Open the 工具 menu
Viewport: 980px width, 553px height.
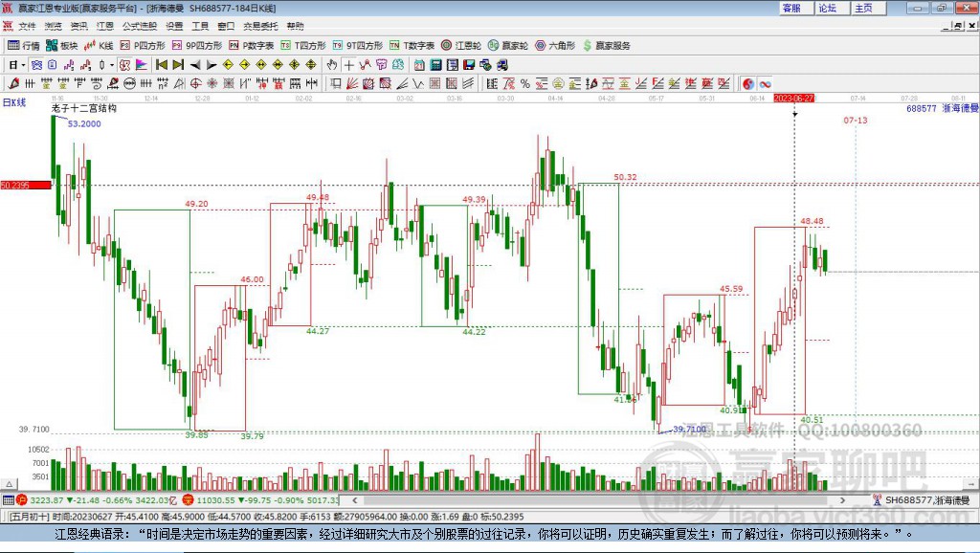coord(200,26)
